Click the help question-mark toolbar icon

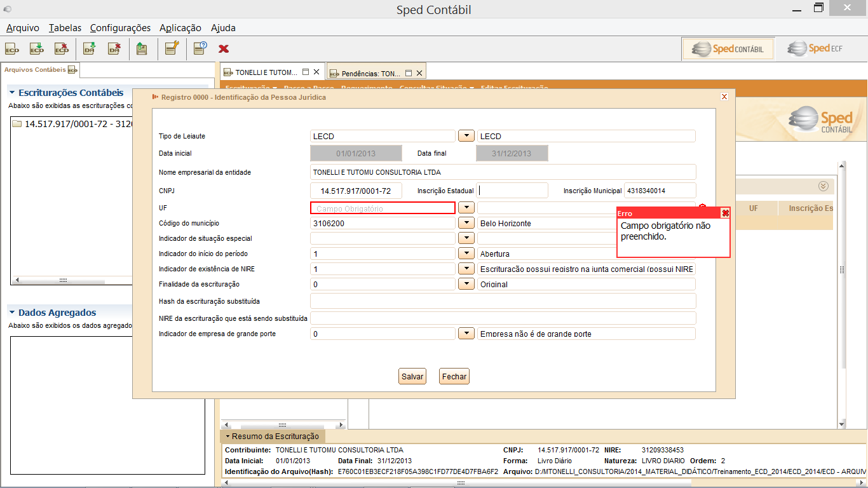(x=200, y=48)
